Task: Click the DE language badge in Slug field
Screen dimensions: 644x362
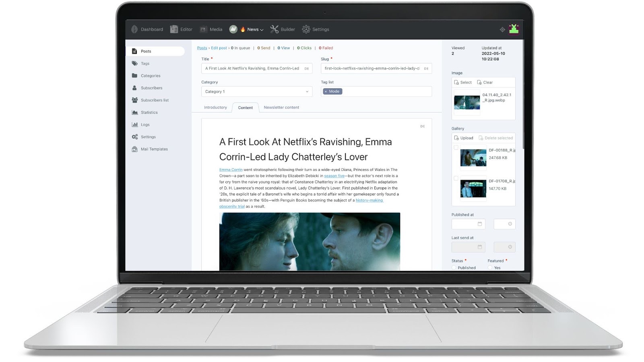Action: click(x=426, y=69)
